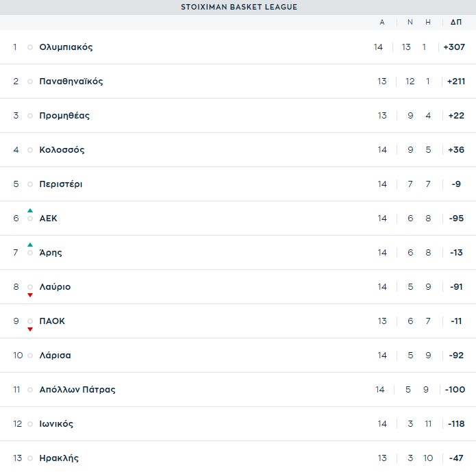Viewport: 476px width, 472px height.
Task: Click the circle indicator next to Κολοσσός
Action: 30,150
